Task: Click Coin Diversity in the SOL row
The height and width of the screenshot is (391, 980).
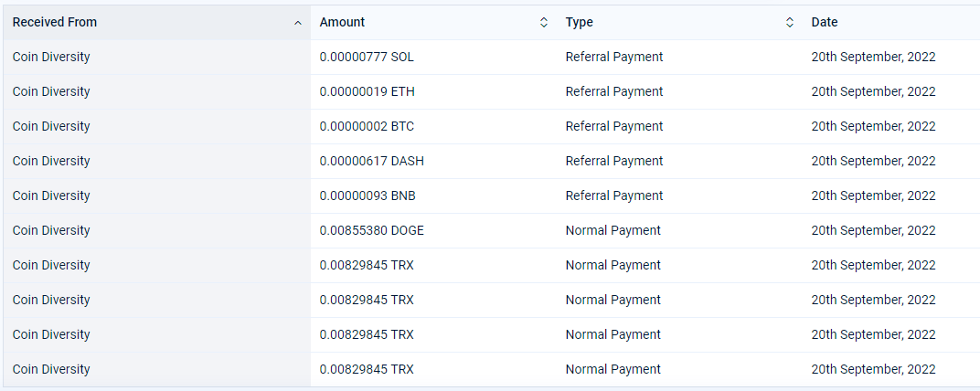Action: point(51,57)
